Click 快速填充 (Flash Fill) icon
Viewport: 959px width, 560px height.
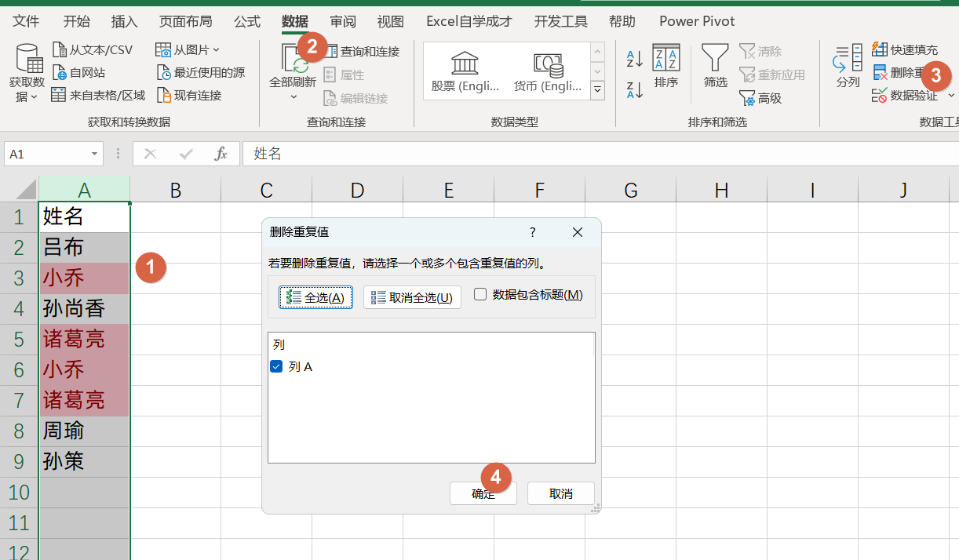point(880,50)
